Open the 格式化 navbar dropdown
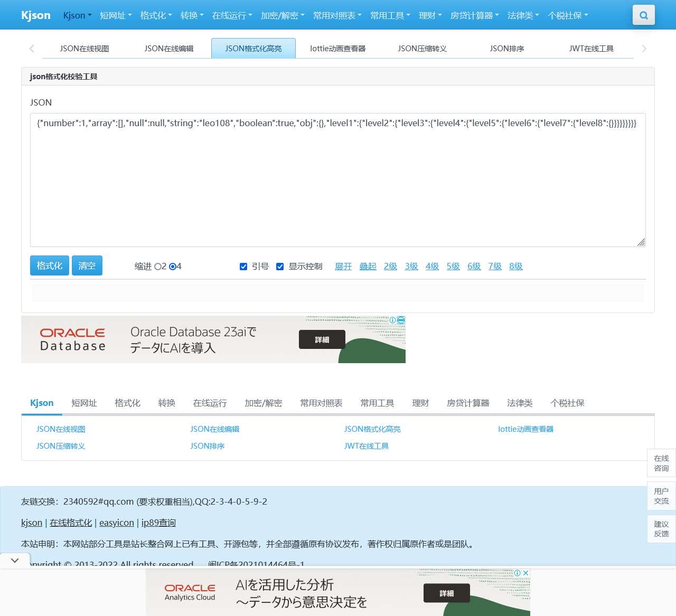Image resolution: width=676 pixels, height=616 pixels. click(156, 15)
